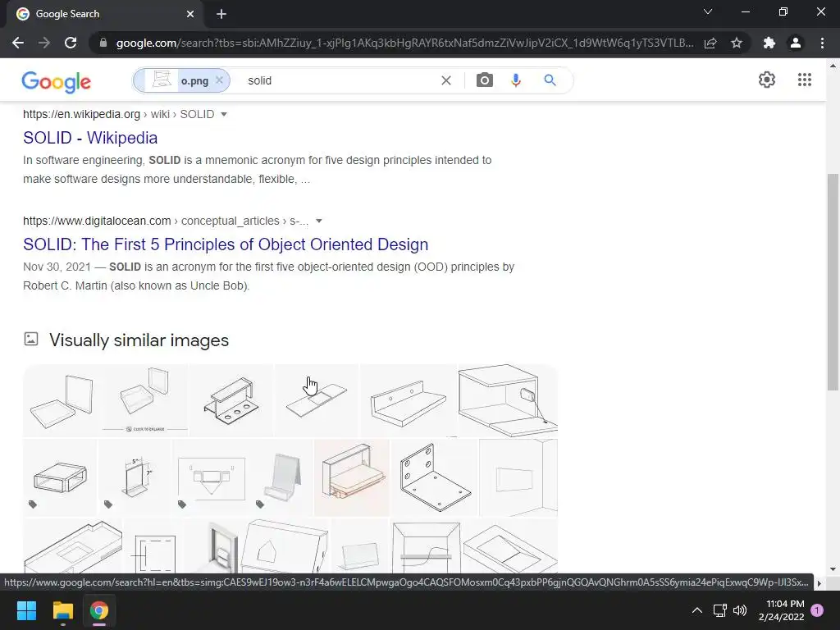The width and height of the screenshot is (840, 630).
Task: Click the scrollbar down arrow
Action: tap(833, 569)
